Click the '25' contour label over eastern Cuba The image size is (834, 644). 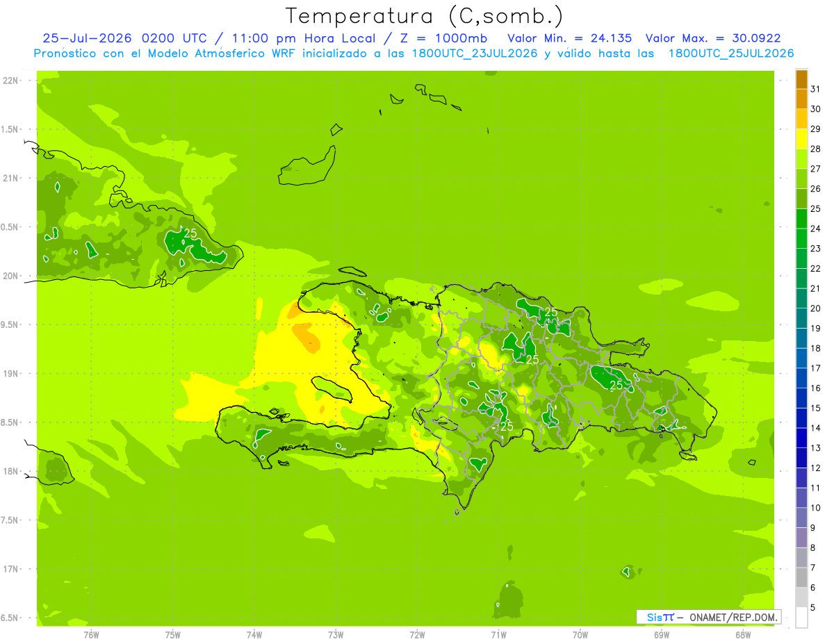coord(190,233)
